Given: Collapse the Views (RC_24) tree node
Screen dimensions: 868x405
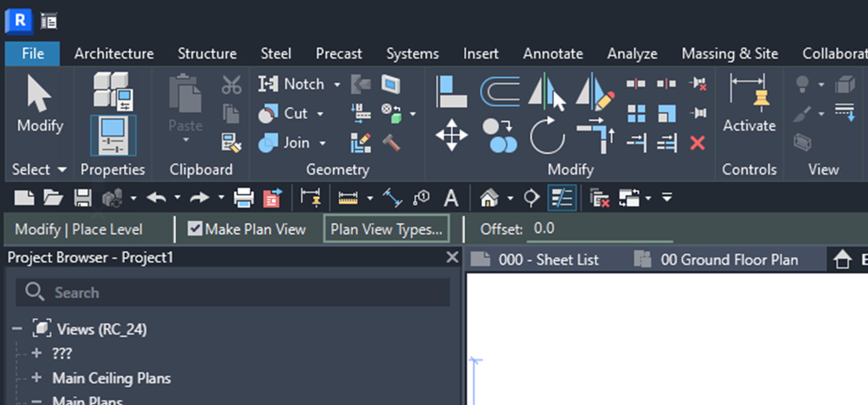Looking at the screenshot, I should click(x=17, y=329).
